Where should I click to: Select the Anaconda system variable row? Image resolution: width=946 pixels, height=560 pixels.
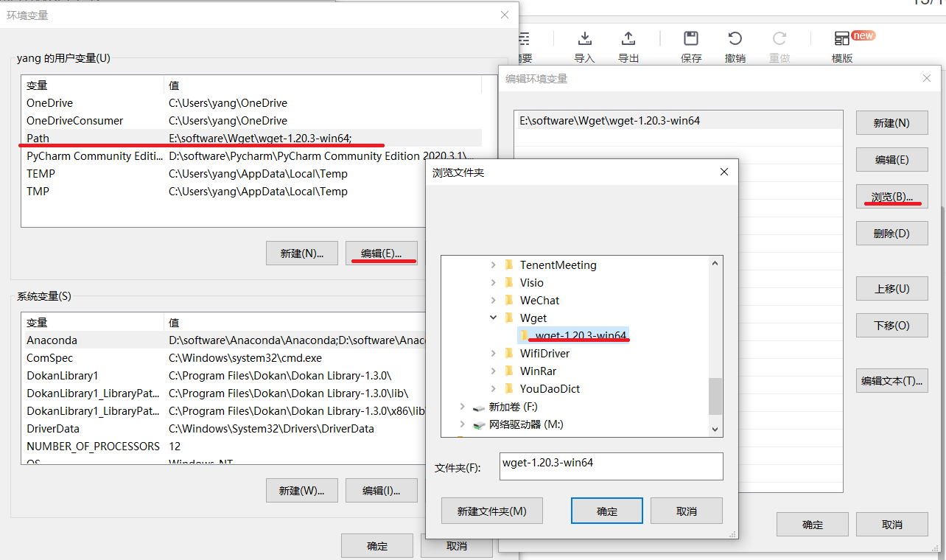(x=225, y=340)
